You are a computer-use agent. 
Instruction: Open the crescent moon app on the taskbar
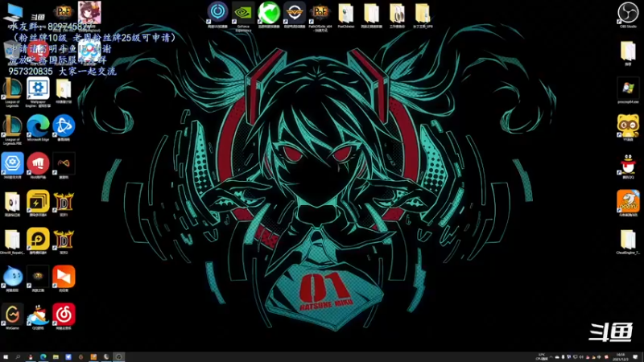(106, 357)
